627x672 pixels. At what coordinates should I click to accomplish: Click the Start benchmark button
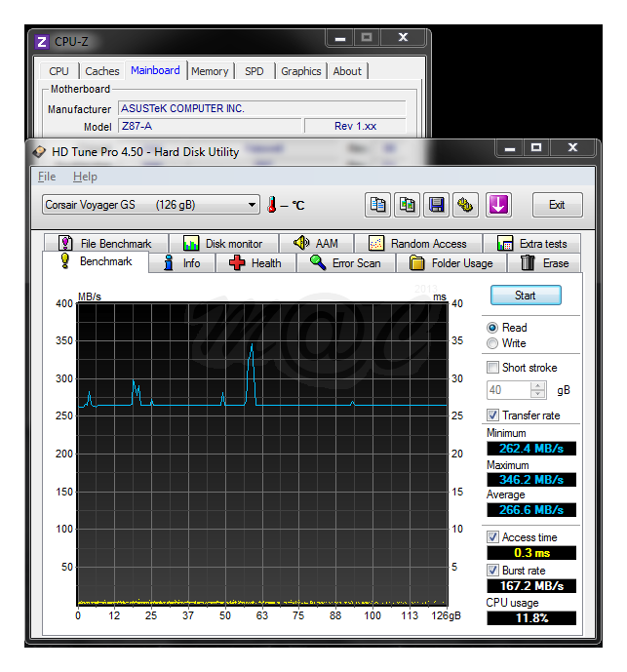click(x=526, y=296)
